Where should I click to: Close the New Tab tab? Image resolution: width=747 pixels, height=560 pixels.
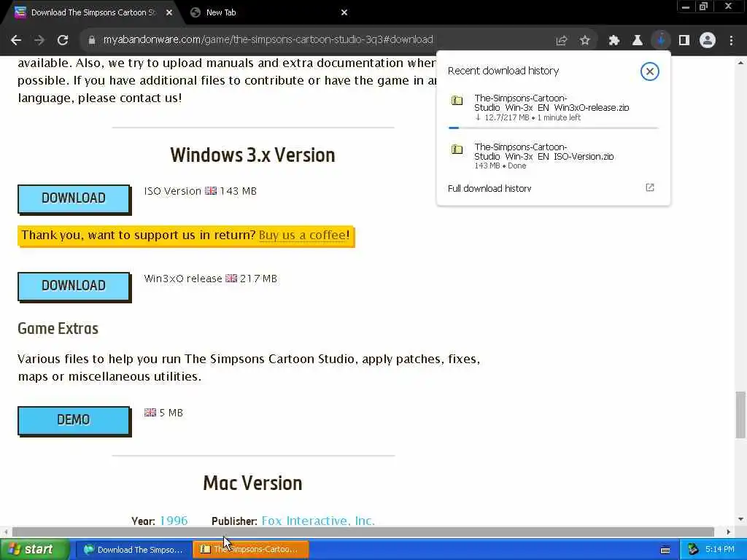[x=344, y=13]
